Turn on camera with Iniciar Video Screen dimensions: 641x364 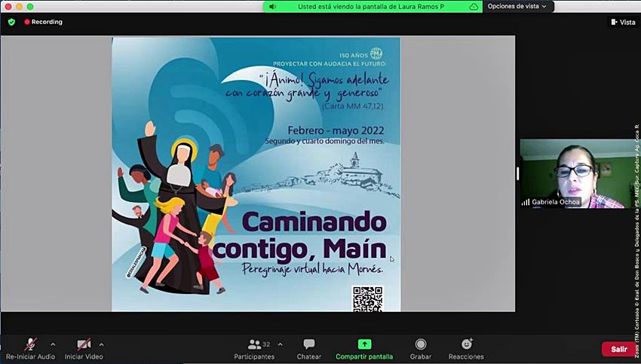pos(84,344)
